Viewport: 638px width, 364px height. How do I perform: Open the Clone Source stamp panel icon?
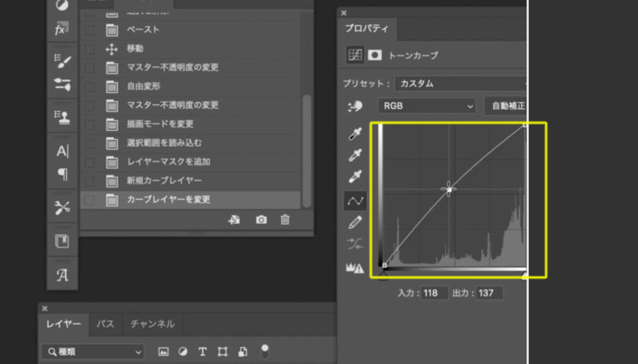(62, 116)
